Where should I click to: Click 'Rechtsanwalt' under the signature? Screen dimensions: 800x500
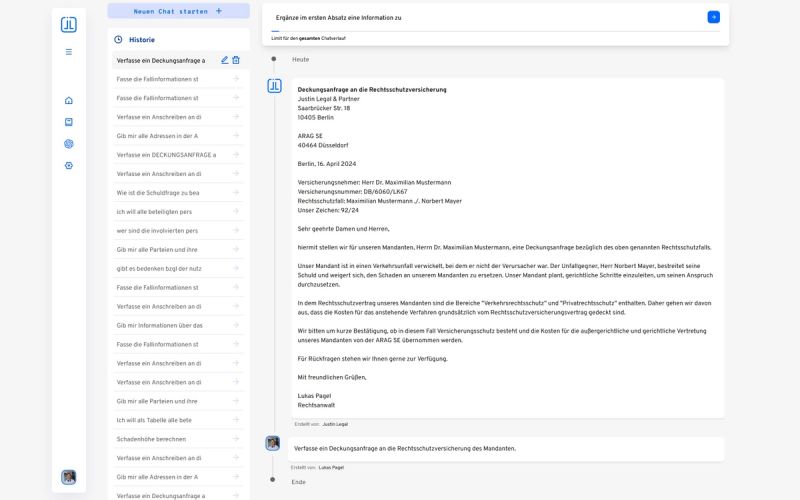tap(316, 405)
